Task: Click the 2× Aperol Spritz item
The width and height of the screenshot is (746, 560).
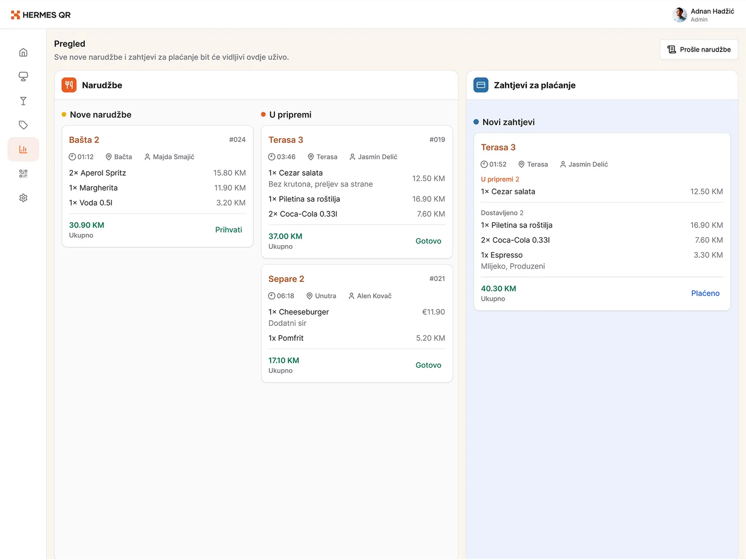Action: (x=98, y=173)
